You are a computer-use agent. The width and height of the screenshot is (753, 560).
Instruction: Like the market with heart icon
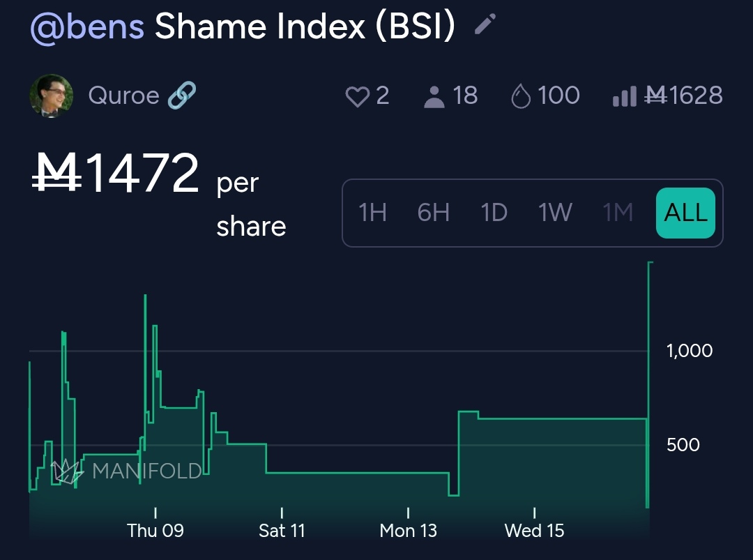coord(357,96)
